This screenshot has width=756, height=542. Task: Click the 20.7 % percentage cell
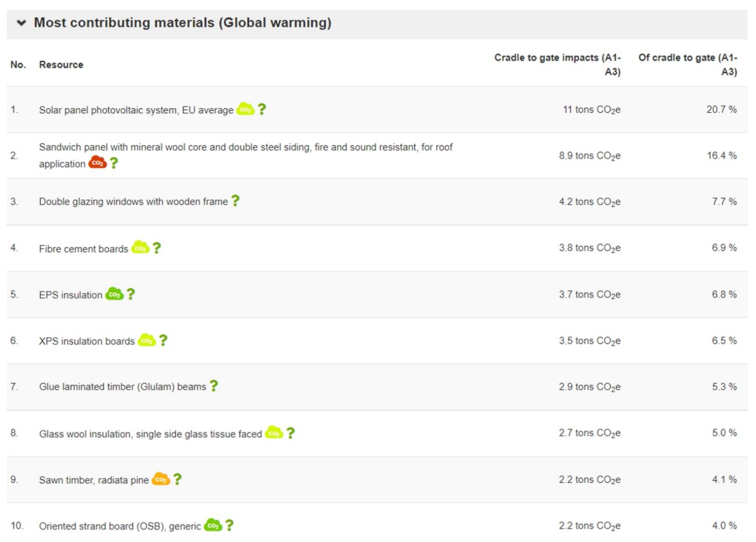[x=722, y=109]
